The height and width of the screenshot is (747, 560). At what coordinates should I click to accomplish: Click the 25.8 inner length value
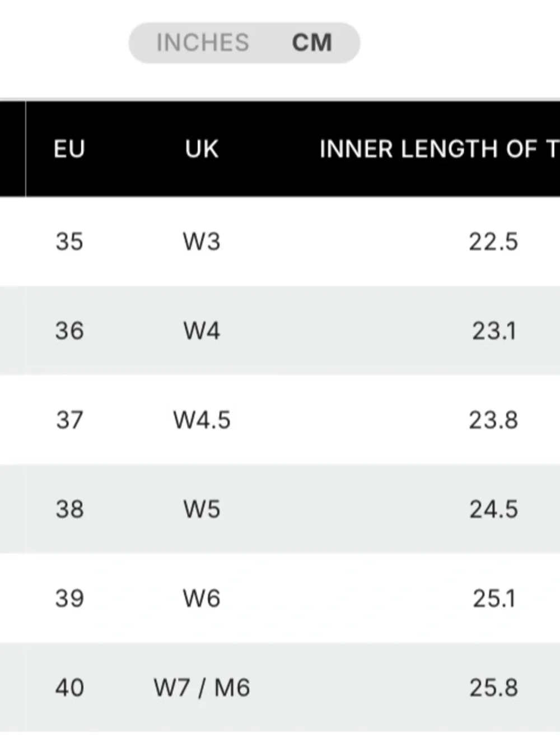pyautogui.click(x=493, y=687)
